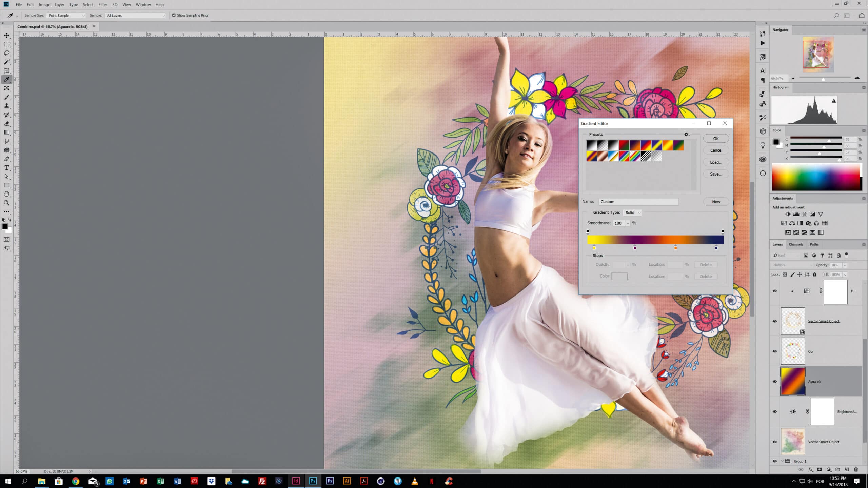Open the layer Fill dropdown arrow
This screenshot has width=868, height=488.
point(845,274)
